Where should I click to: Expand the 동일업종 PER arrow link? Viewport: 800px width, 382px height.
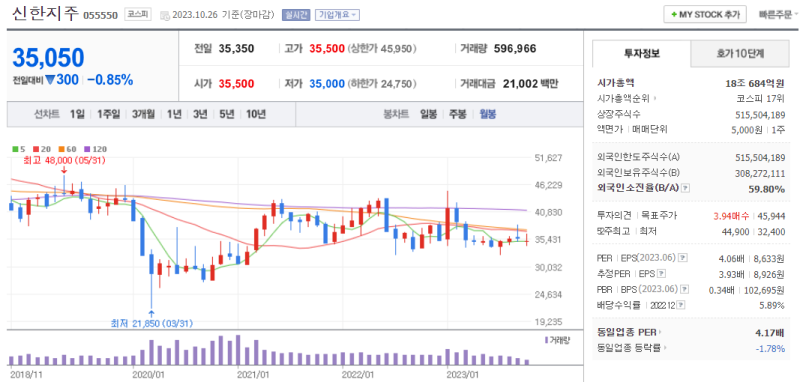point(660,333)
